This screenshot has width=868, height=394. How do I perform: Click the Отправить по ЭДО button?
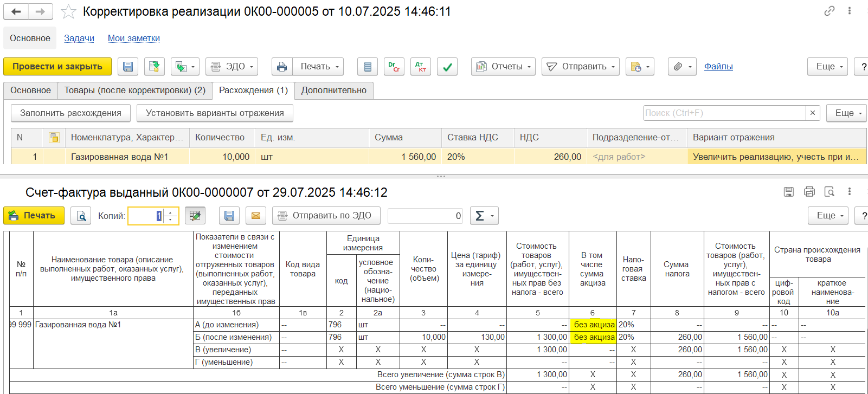tap(326, 216)
